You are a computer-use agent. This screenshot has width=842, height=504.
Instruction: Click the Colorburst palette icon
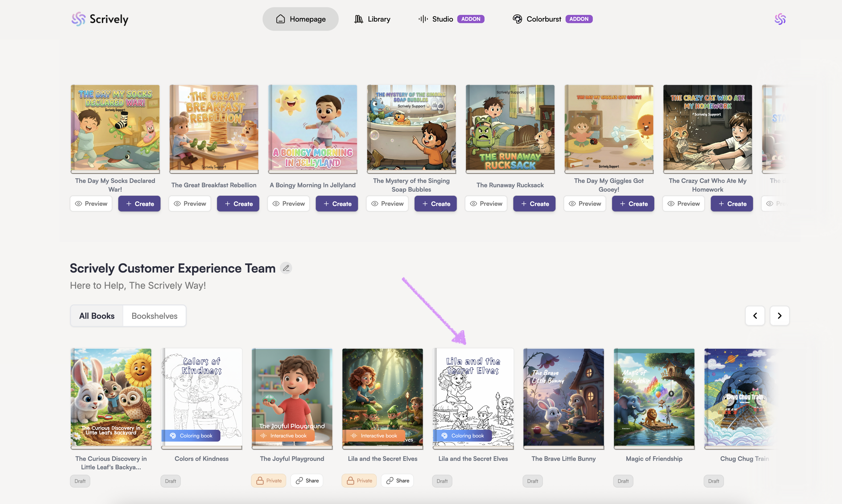click(517, 19)
